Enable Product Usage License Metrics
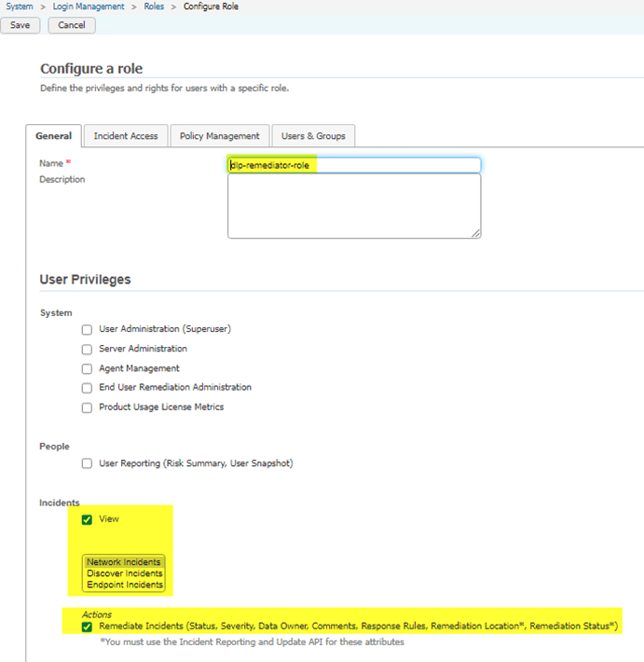This screenshot has height=662, width=644. coord(87,407)
